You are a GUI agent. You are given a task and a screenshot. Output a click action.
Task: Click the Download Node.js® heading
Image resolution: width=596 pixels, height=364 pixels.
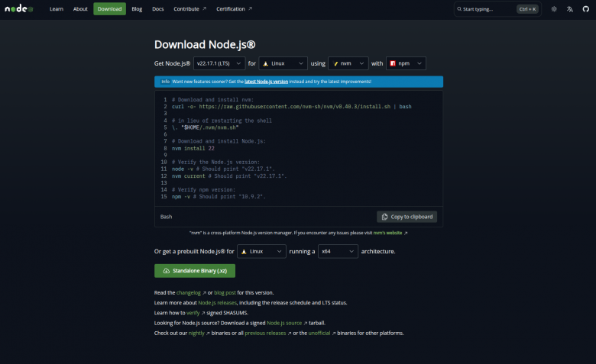click(205, 44)
